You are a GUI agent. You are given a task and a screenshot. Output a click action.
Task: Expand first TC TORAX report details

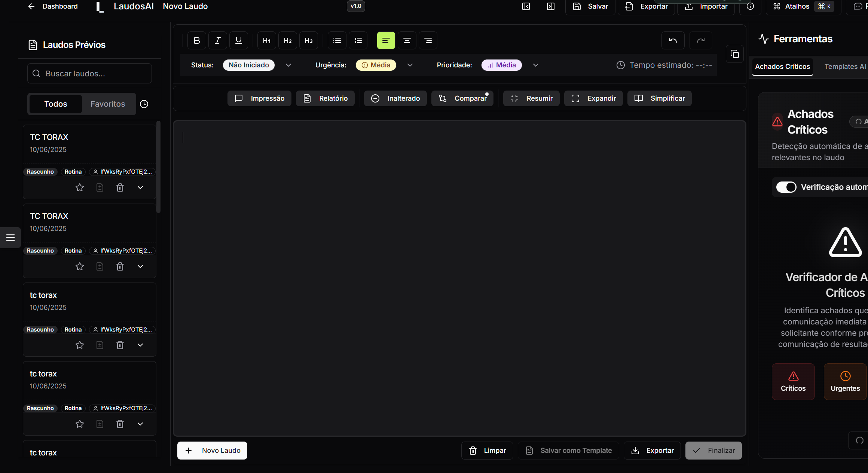(x=140, y=187)
